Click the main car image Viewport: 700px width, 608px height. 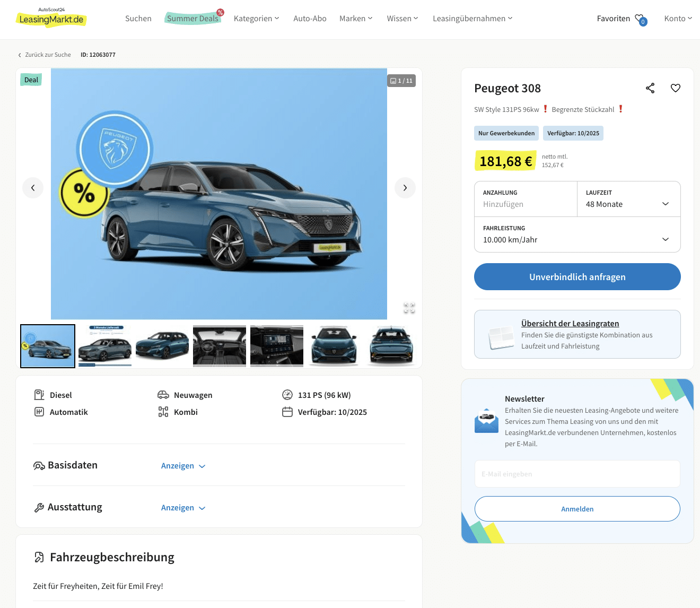(x=219, y=194)
